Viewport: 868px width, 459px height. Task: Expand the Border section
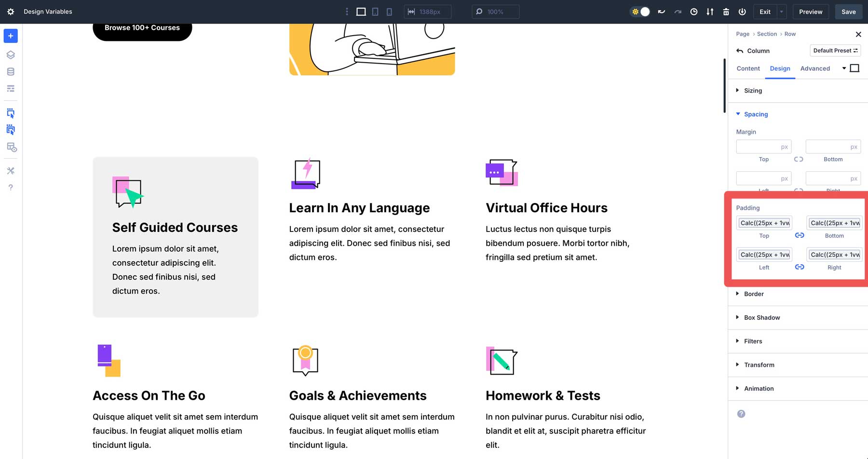(753, 294)
